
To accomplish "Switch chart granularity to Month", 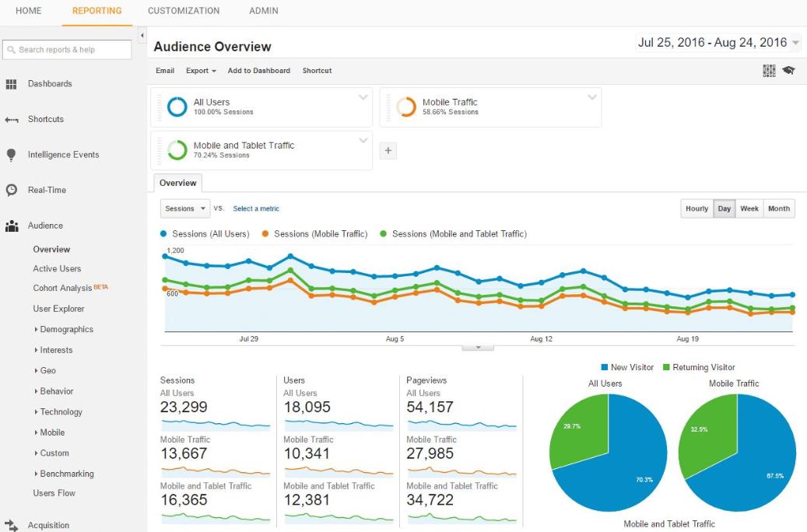I will click(778, 208).
